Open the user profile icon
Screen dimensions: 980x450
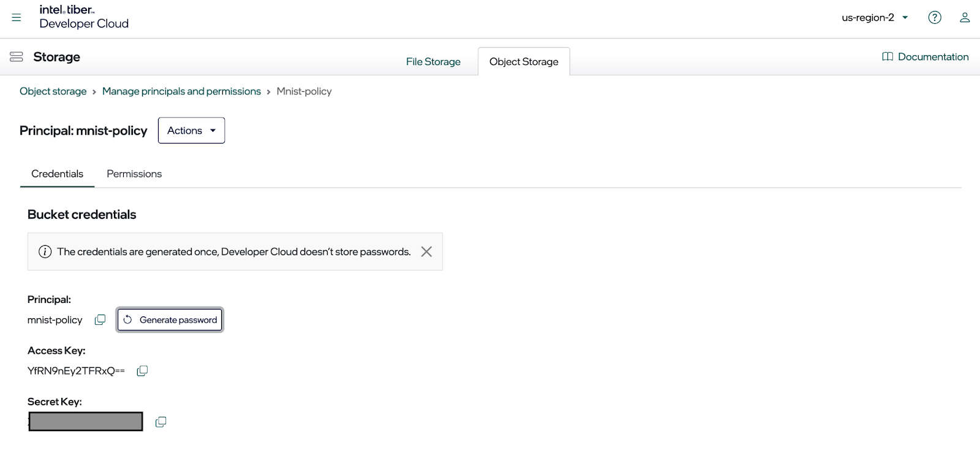pyautogui.click(x=965, y=18)
